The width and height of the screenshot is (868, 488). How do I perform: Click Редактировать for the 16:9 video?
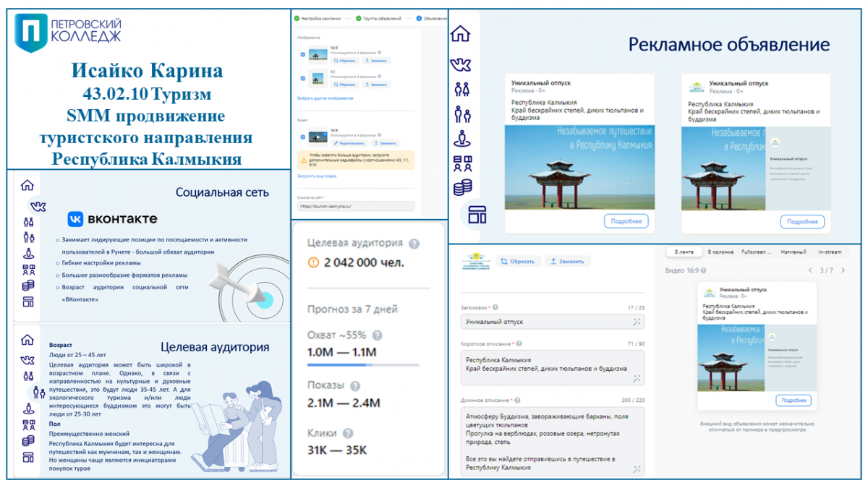coord(351,143)
